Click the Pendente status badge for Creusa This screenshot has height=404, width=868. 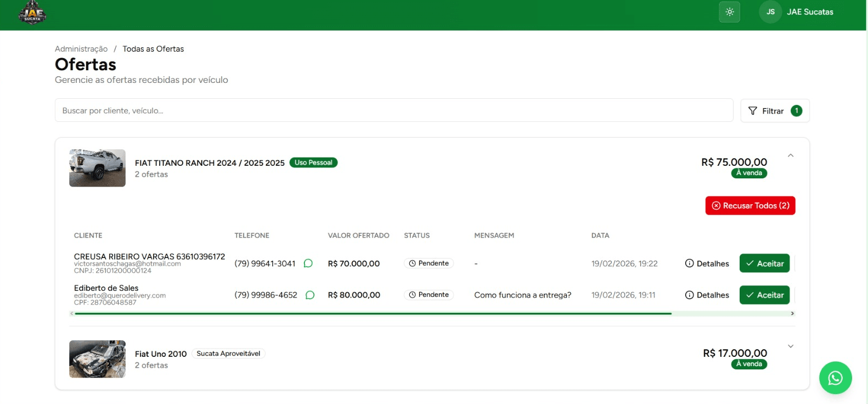click(429, 263)
